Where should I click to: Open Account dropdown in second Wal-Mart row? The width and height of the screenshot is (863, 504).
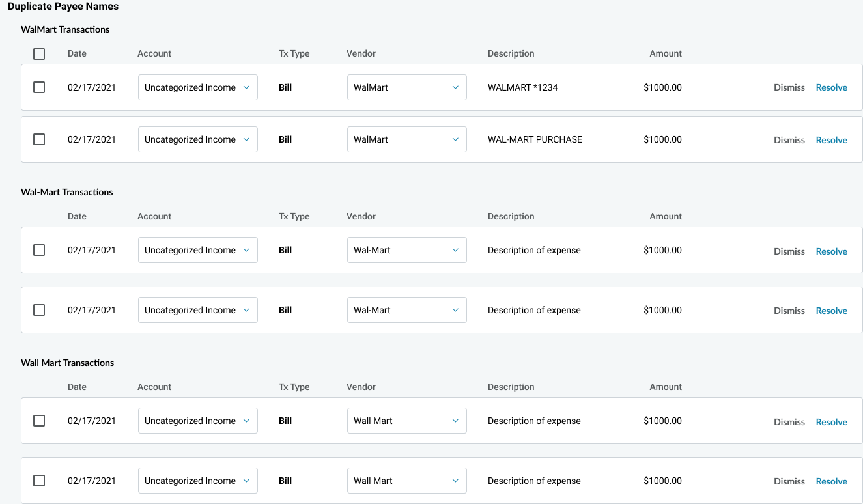[198, 310]
